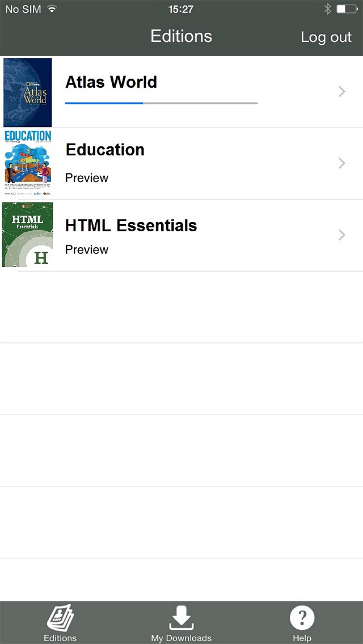Screen dimensions: 363x644
Task: Open the Atlas World chevron arrow
Action: (x=341, y=92)
